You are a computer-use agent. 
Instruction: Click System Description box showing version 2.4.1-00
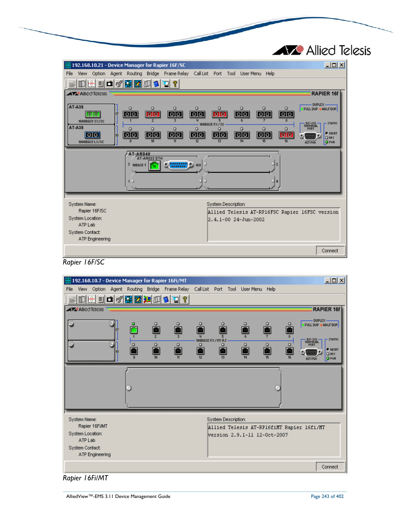(274, 224)
